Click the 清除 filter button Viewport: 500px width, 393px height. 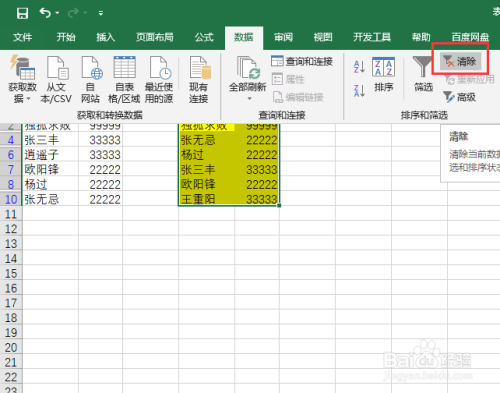tap(460, 61)
